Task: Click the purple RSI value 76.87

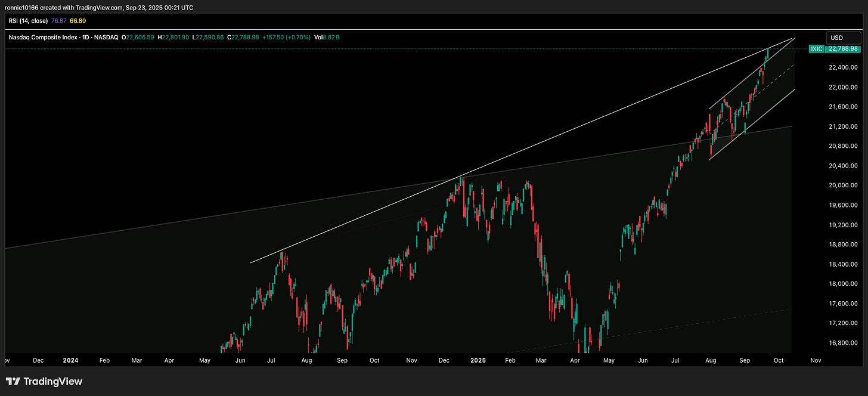Action: pos(60,20)
